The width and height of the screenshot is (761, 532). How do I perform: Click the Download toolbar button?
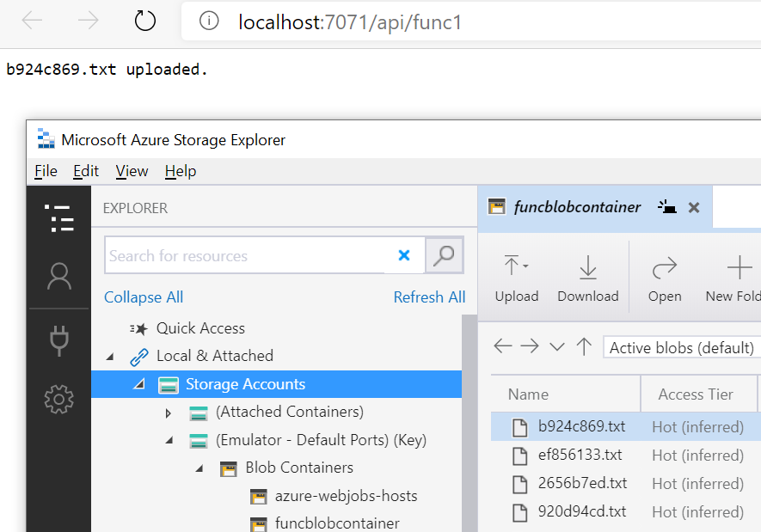tap(588, 279)
